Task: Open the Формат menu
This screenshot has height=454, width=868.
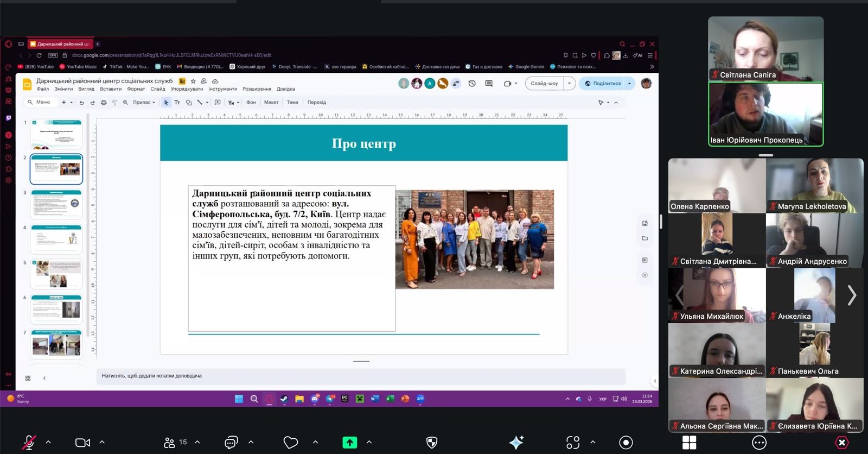Action: point(136,89)
